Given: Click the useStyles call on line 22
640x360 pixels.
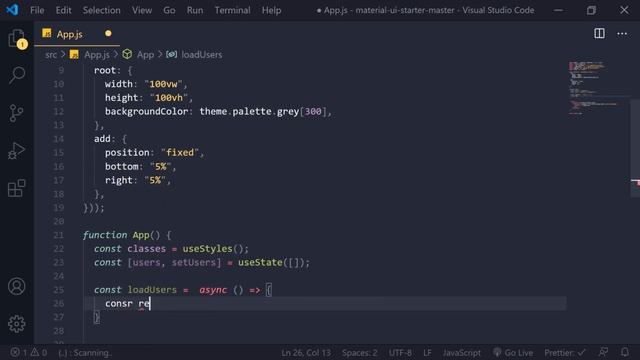Looking at the screenshot, I should pos(207,249).
